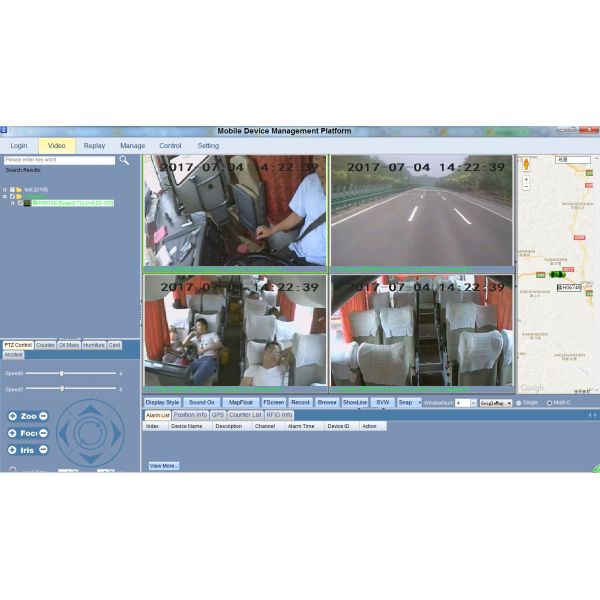Image resolution: width=600 pixels, height=600 pixels.
Task: Open the Replay menu
Action: (94, 146)
